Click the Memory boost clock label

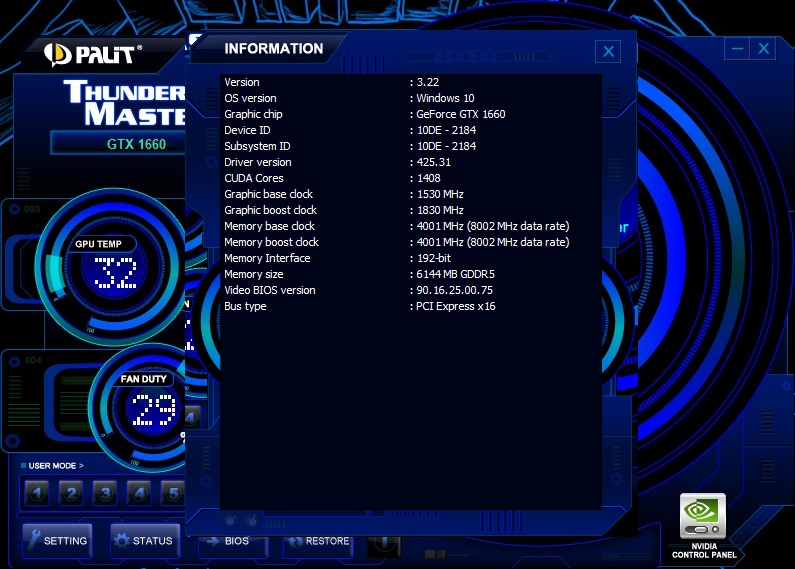(271, 242)
